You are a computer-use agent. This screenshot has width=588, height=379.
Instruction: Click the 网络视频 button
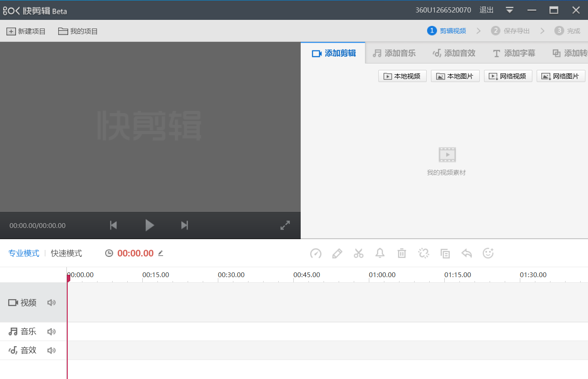(x=508, y=76)
